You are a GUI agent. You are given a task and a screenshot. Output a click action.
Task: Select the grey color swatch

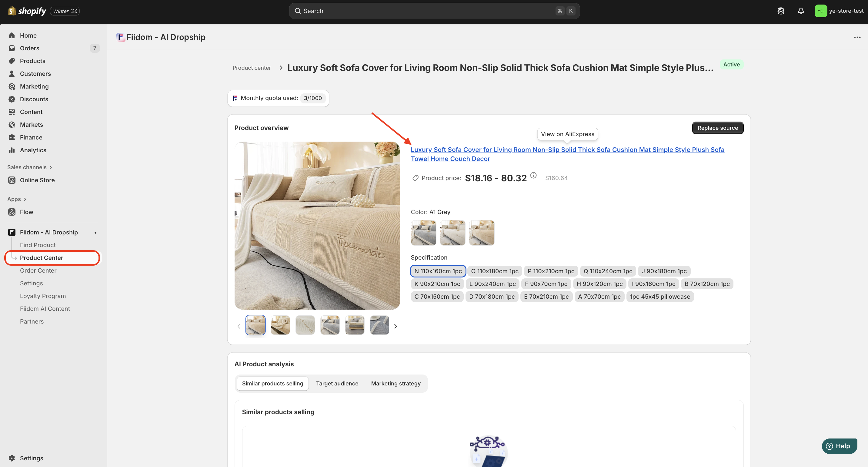click(x=423, y=233)
